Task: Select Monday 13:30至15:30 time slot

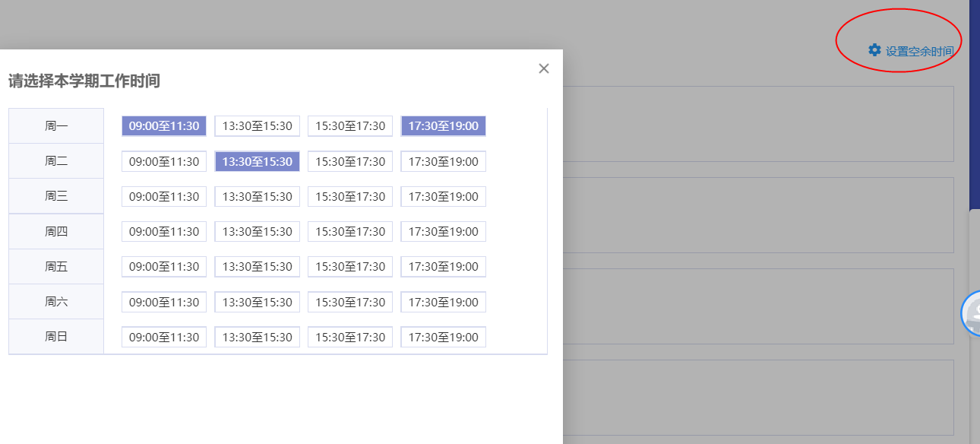Action: coord(257,126)
